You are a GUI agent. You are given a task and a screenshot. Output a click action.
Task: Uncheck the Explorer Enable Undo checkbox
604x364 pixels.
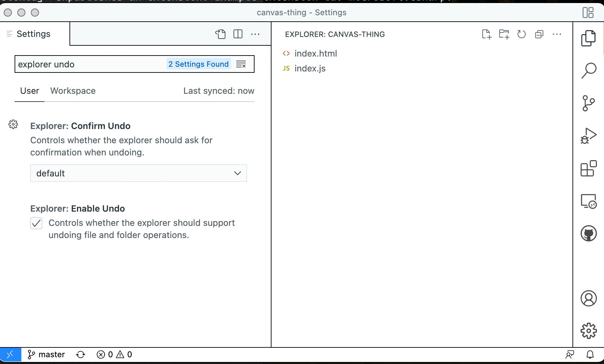tap(36, 223)
